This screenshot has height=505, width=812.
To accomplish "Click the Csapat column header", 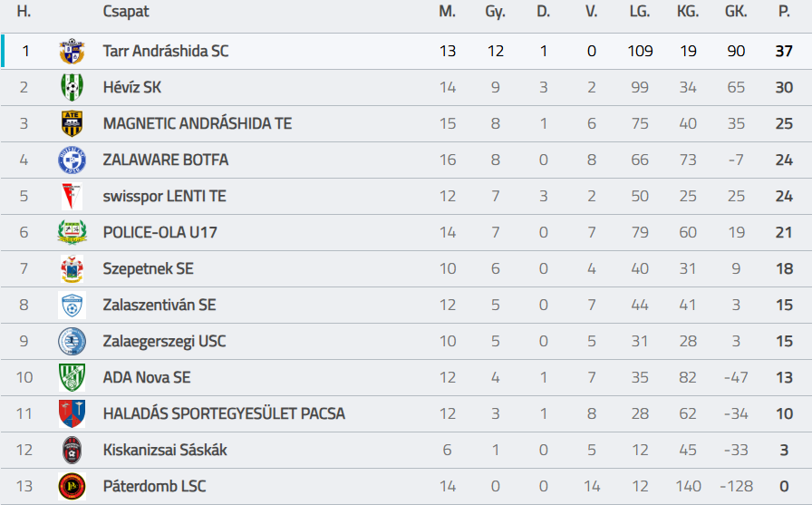I will pos(126,12).
